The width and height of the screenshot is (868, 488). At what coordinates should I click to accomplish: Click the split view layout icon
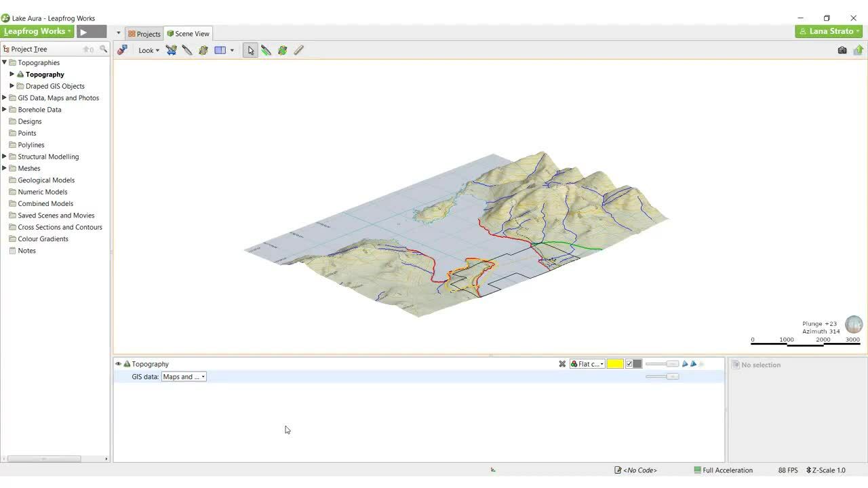click(220, 50)
